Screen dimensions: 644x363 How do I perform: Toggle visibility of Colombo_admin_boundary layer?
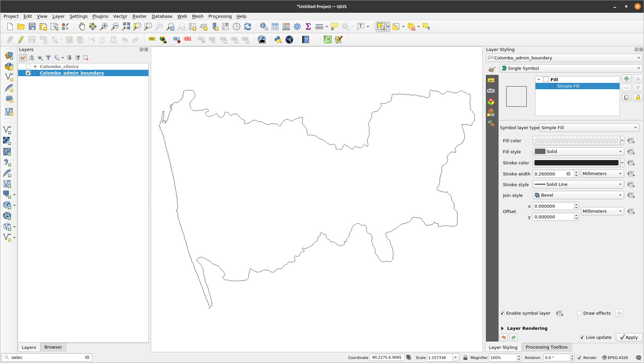point(28,73)
